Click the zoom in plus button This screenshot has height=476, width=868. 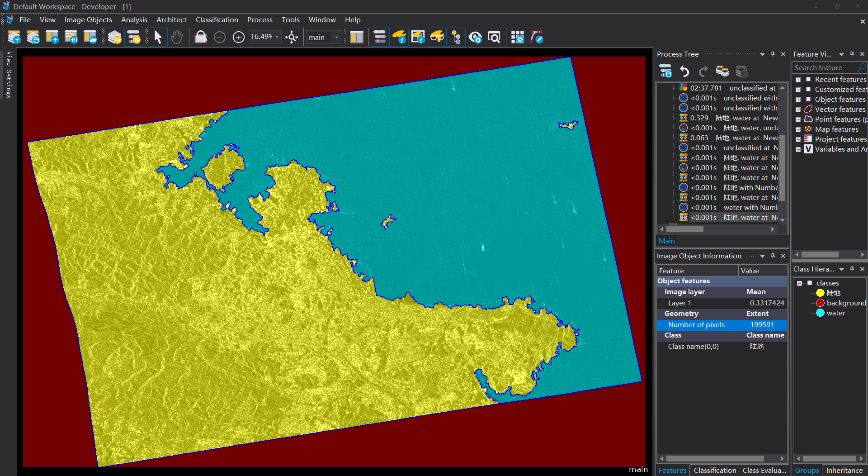pyautogui.click(x=238, y=37)
